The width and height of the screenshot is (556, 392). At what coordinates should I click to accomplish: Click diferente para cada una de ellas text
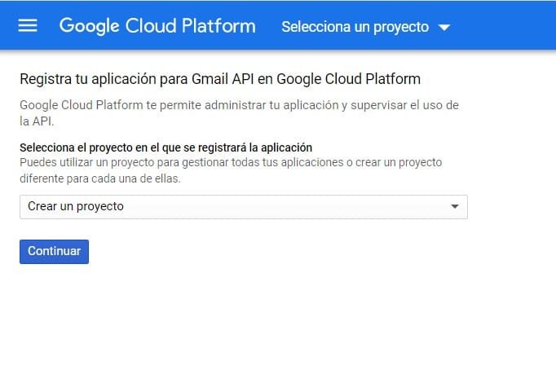pos(100,178)
